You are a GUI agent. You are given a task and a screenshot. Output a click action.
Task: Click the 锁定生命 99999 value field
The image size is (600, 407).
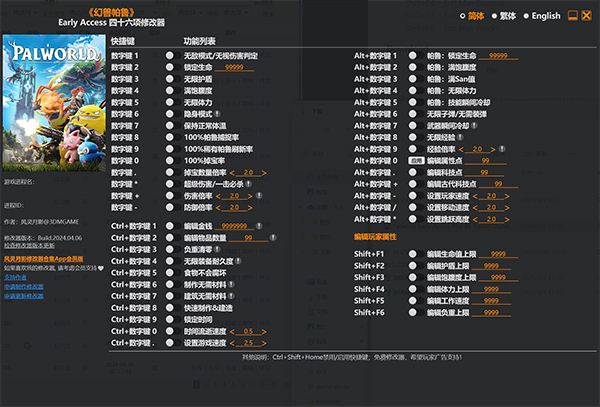(x=234, y=67)
